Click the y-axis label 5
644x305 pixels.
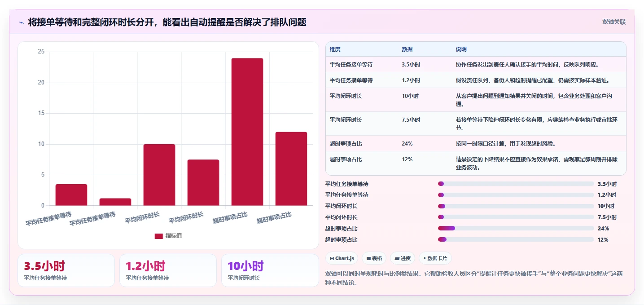(x=43, y=175)
